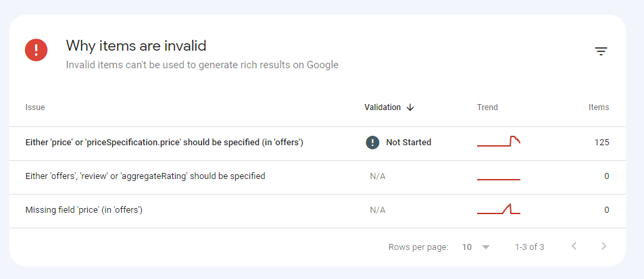This screenshot has width=644, height=279.
Task: Click the Items column header
Action: pyautogui.click(x=598, y=107)
